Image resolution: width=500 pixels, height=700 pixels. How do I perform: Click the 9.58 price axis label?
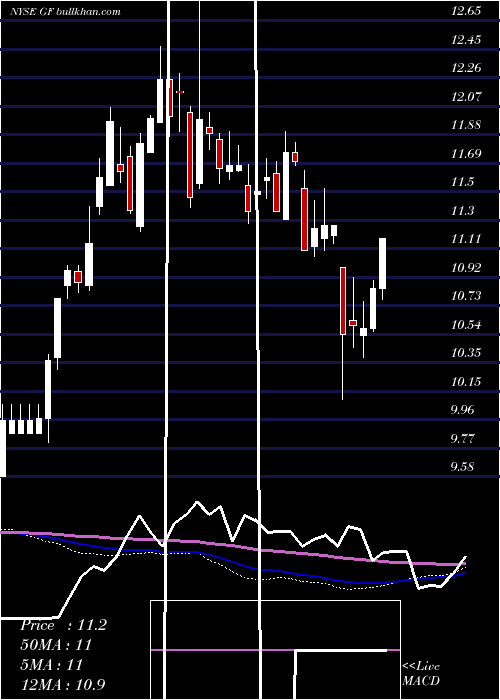point(462,467)
